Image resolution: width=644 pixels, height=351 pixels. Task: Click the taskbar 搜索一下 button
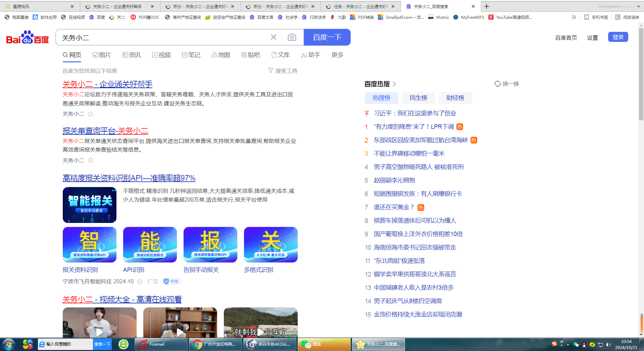(102, 344)
